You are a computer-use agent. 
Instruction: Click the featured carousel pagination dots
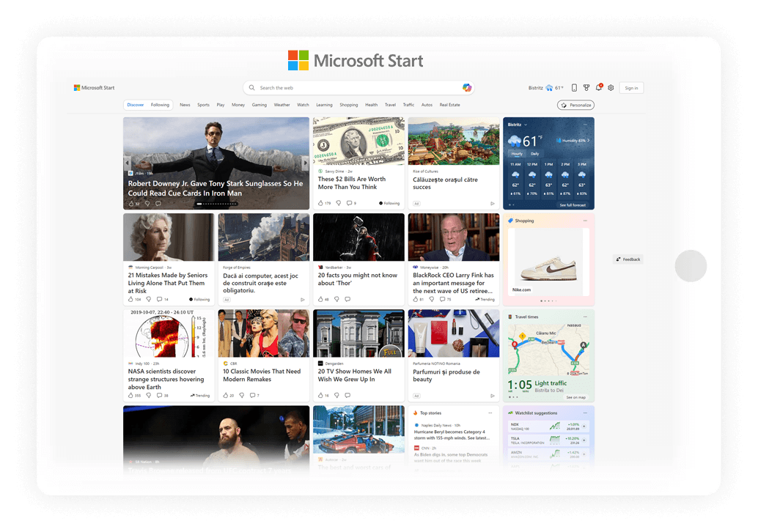click(x=216, y=204)
